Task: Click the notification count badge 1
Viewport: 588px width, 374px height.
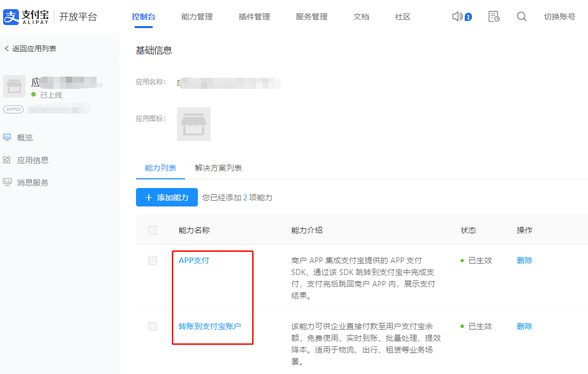Action: tap(468, 17)
